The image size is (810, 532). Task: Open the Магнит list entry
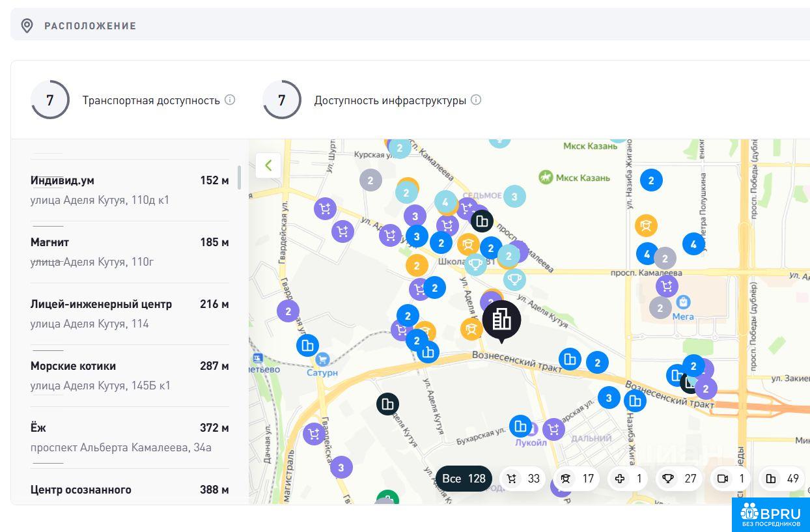point(130,252)
